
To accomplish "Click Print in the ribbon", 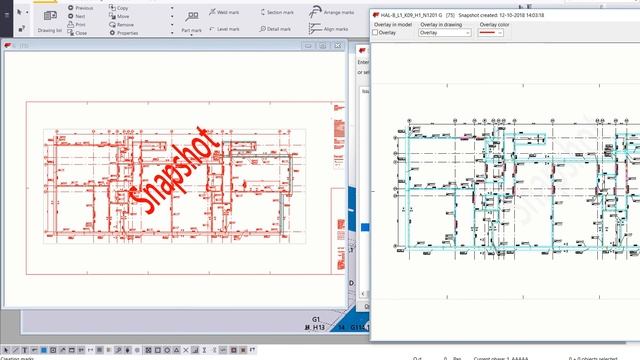I will click(x=77, y=24).
